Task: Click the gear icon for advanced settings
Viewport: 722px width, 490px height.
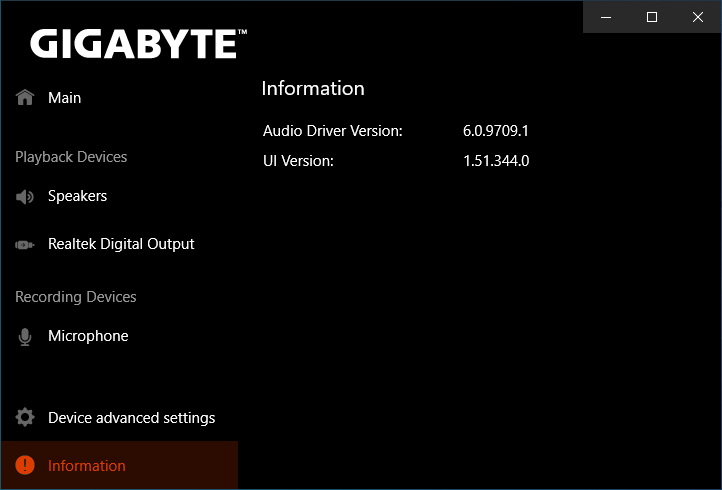Action: (x=25, y=418)
